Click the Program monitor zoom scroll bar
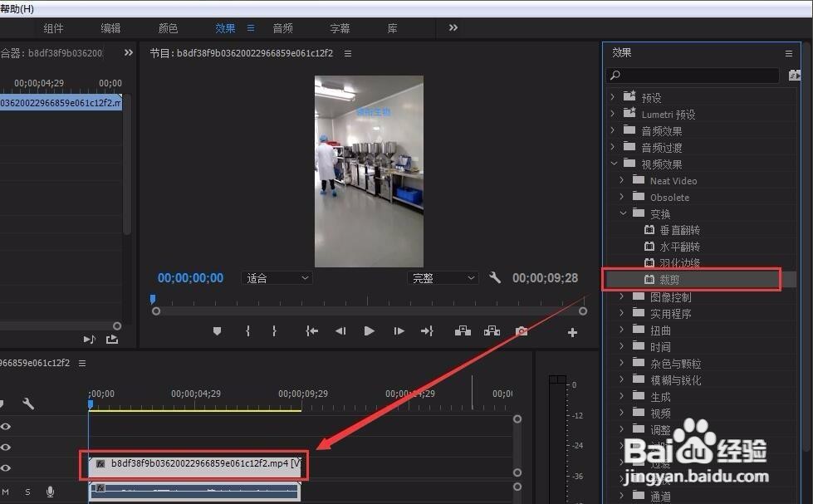The width and height of the screenshot is (813, 504). click(x=370, y=311)
